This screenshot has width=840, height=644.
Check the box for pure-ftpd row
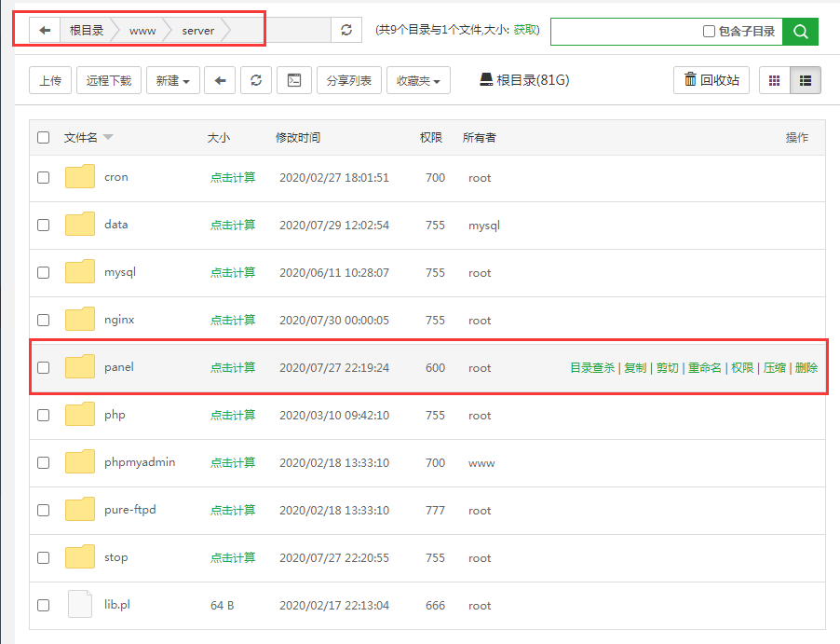[x=44, y=511]
